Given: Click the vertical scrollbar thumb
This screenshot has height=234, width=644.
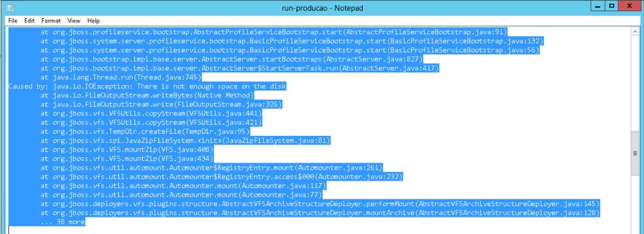Looking at the screenshot, I should click(636, 153).
